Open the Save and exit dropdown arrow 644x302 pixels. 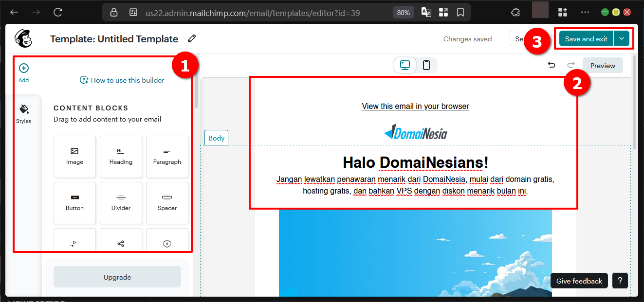click(x=622, y=38)
